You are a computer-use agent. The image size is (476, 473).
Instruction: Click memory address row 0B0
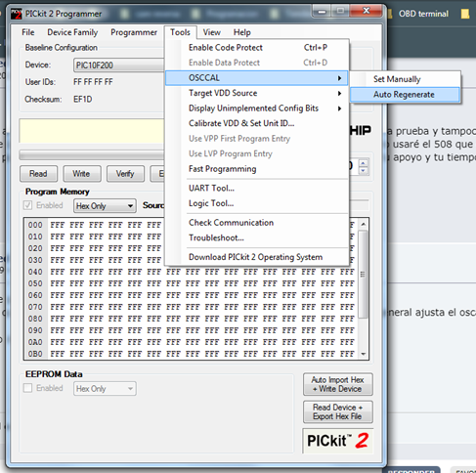tap(35, 354)
